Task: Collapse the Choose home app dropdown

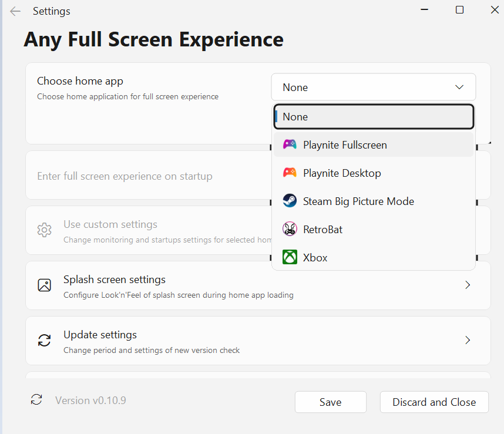Action: click(374, 87)
